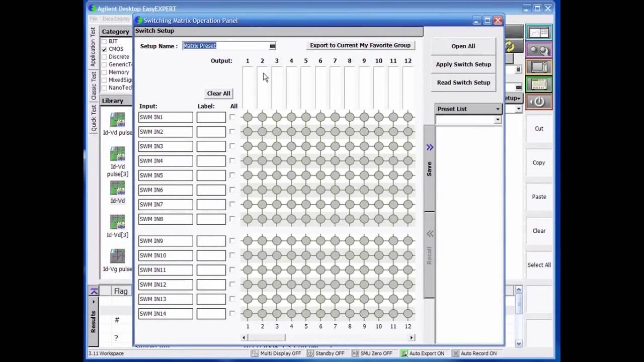Viewport: 644px width, 362px height.
Task: Open the Application Test tab
Action: click(x=93, y=47)
